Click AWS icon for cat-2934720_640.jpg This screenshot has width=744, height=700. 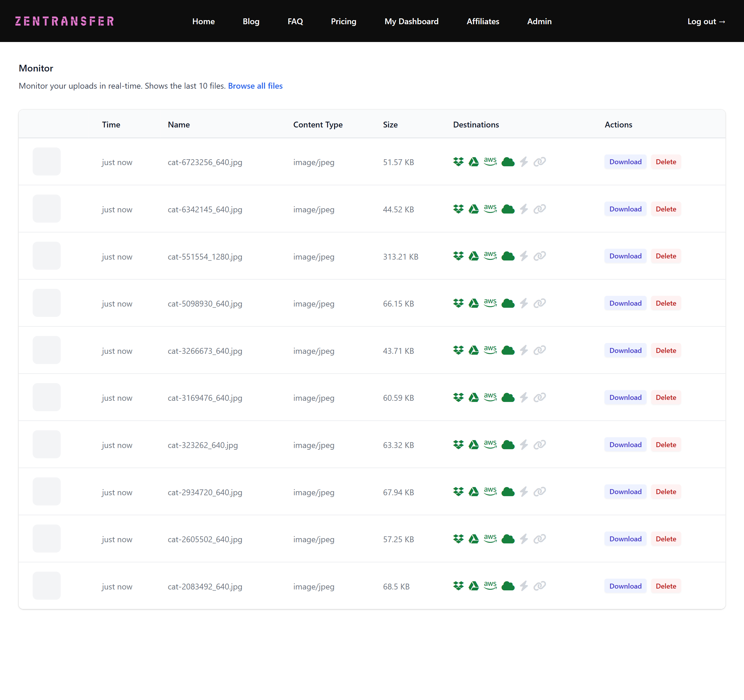tap(490, 492)
